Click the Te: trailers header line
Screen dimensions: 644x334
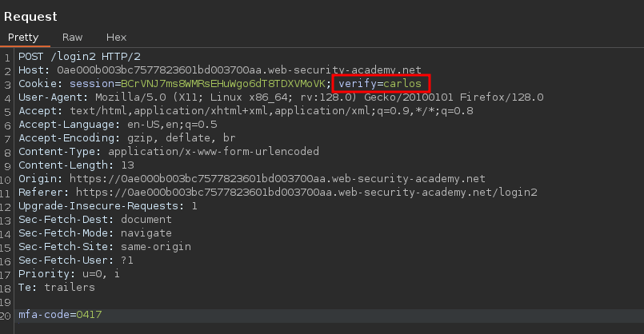56,288
